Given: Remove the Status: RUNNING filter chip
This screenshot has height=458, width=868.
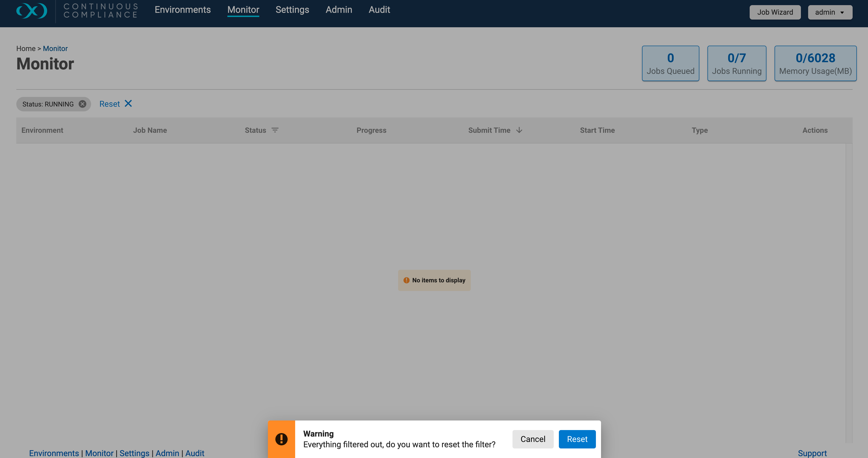Looking at the screenshot, I should [82, 104].
